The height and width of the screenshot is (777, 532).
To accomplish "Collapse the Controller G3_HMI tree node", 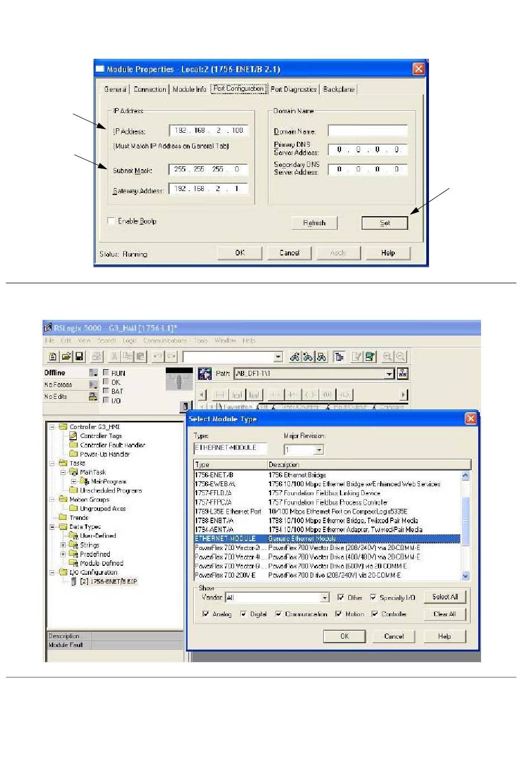I will 52,427.
